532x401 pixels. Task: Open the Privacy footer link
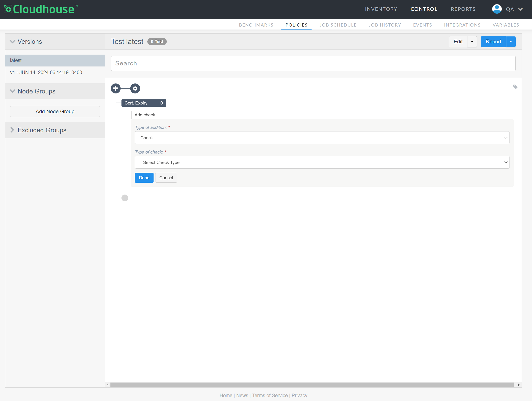coord(299,395)
